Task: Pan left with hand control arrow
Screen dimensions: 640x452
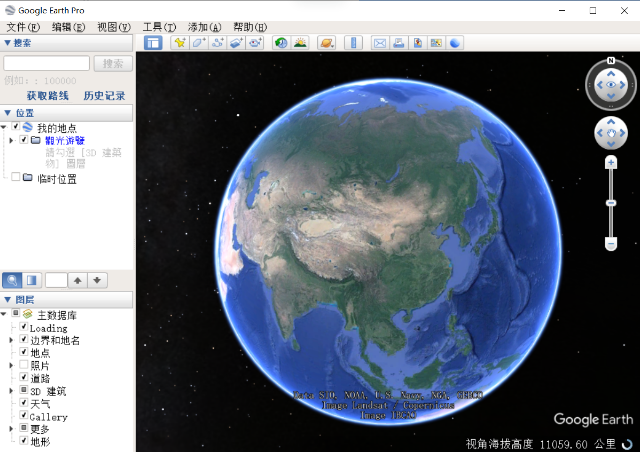Action: [x=600, y=133]
